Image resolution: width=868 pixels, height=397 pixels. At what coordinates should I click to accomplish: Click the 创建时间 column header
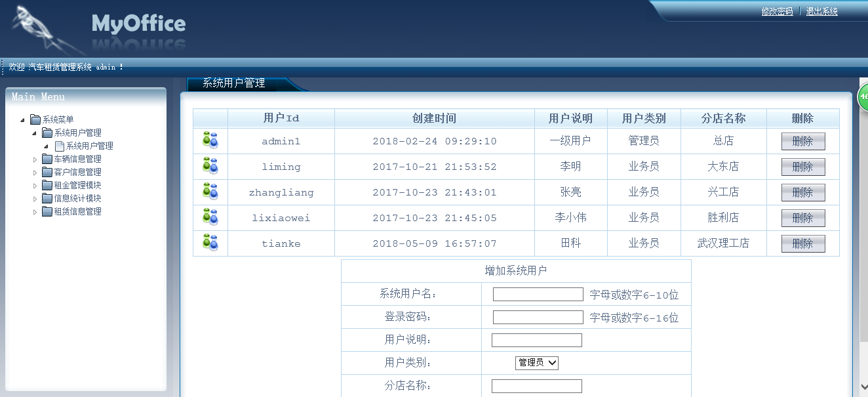[434, 118]
